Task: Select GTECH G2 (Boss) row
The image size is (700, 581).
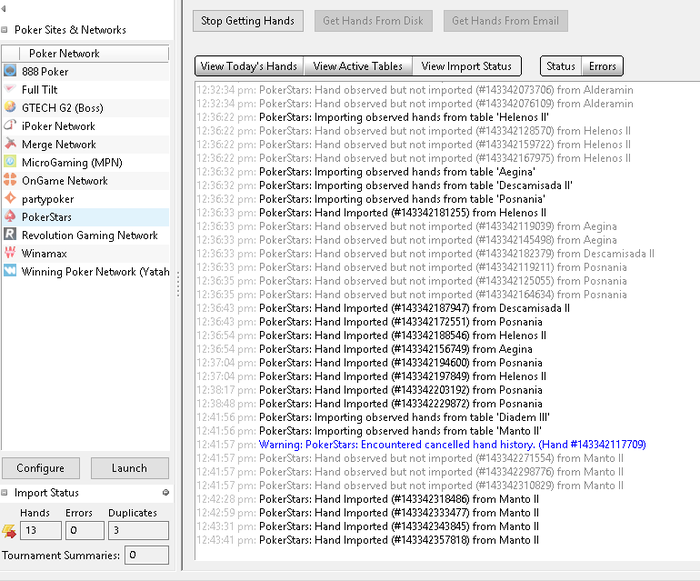Action: pyautogui.click(x=86, y=108)
